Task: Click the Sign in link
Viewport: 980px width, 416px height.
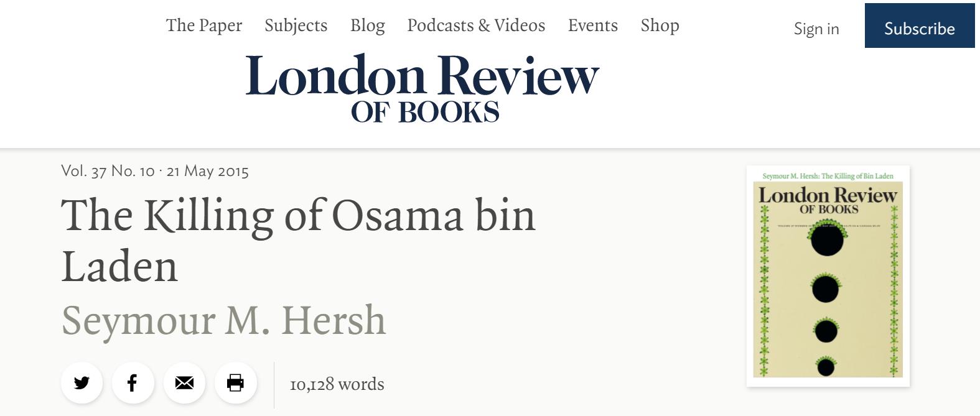Action: tap(816, 29)
